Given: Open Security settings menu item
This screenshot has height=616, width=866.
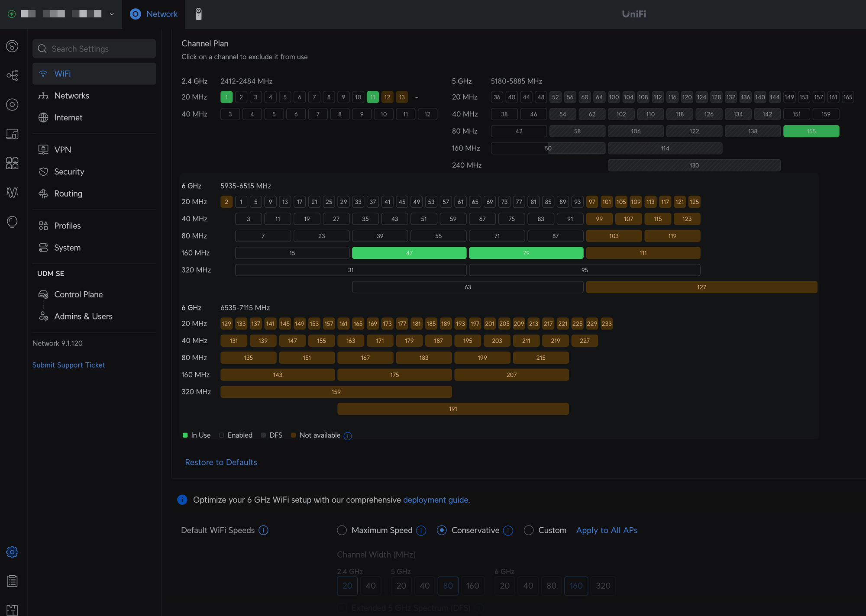Looking at the screenshot, I should click(x=69, y=171).
